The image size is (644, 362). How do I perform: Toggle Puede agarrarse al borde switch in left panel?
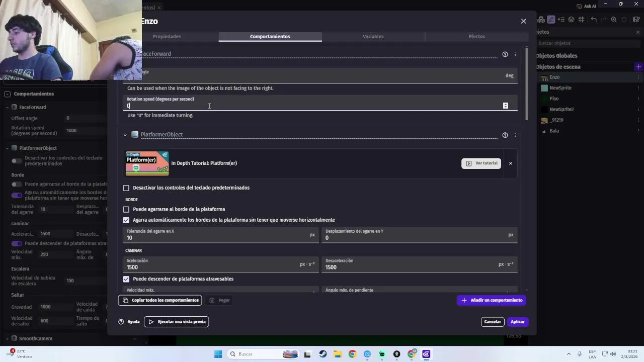17,185
